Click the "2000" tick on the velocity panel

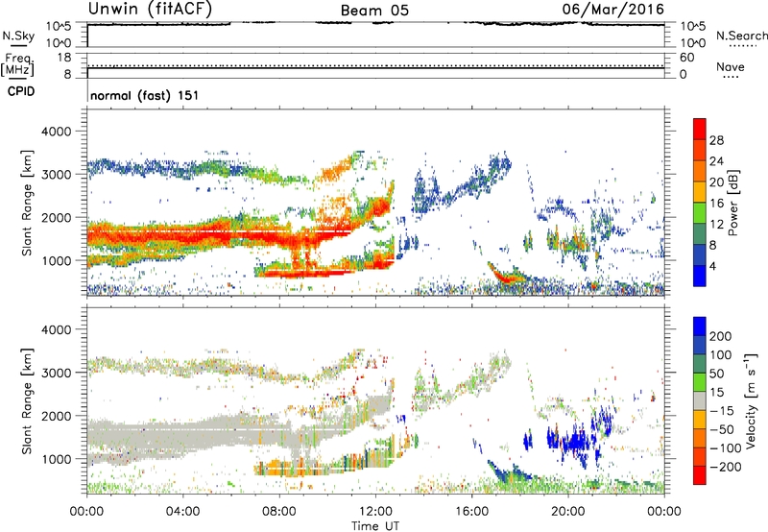[57, 416]
